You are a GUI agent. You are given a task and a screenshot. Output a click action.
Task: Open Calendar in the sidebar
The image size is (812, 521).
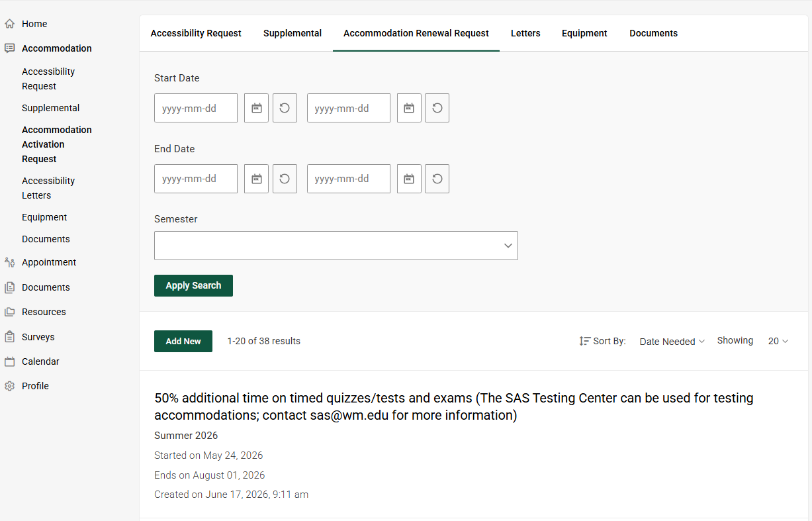(x=40, y=361)
